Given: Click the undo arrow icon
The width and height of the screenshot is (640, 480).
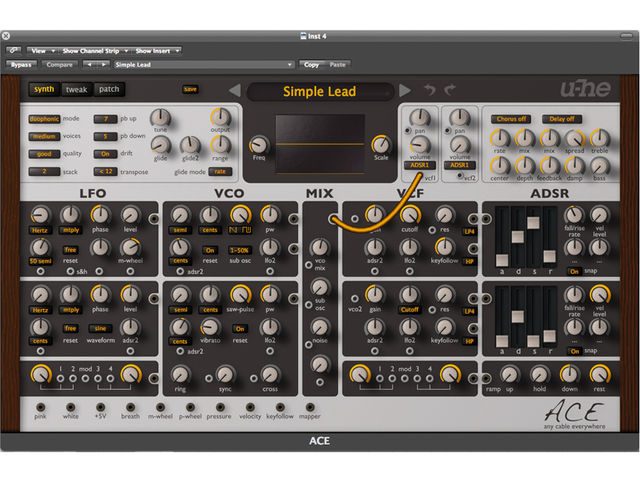Looking at the screenshot, I should (429, 89).
